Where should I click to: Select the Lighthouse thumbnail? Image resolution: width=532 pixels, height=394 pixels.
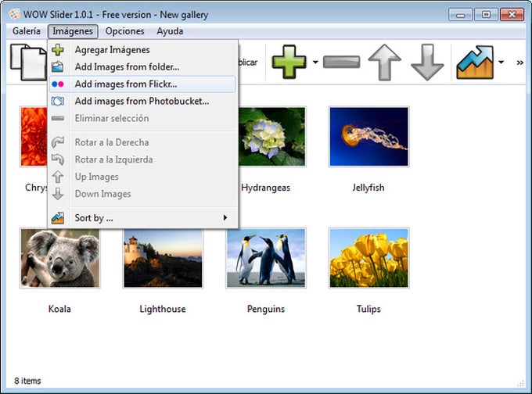pos(163,258)
